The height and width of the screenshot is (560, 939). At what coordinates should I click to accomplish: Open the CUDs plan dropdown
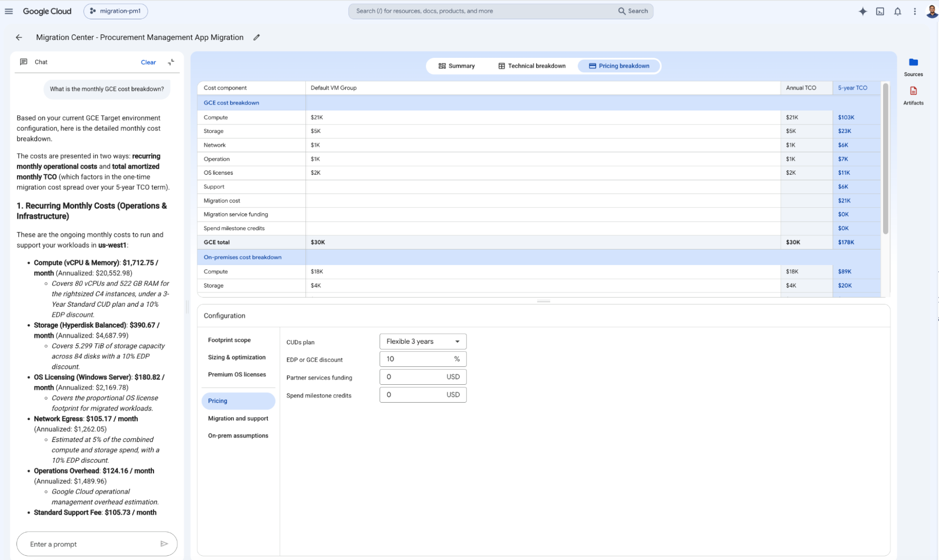click(x=423, y=342)
